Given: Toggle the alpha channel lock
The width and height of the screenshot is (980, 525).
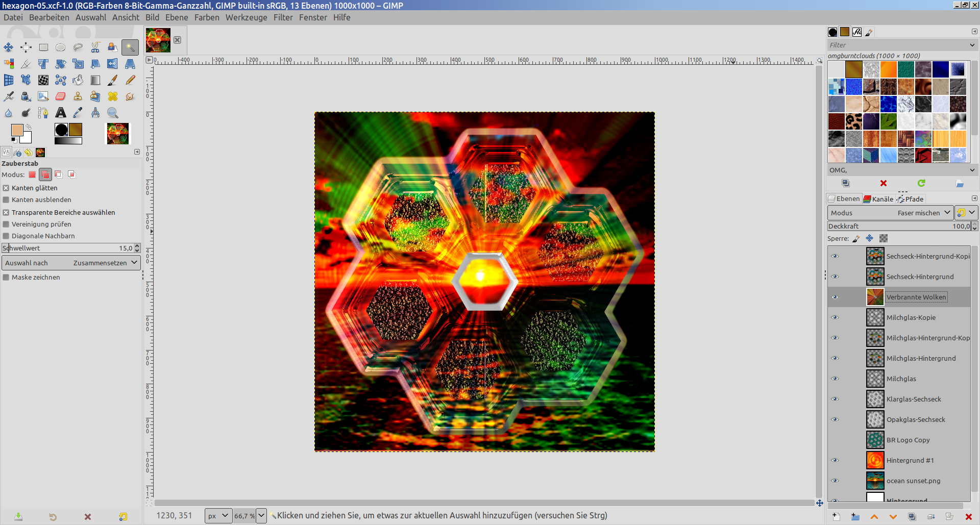Looking at the screenshot, I should 884,238.
